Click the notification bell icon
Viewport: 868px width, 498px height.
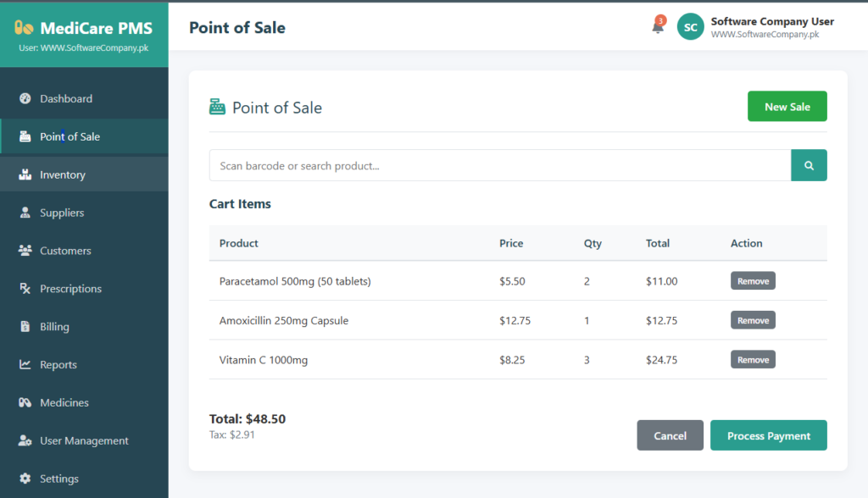coord(657,27)
